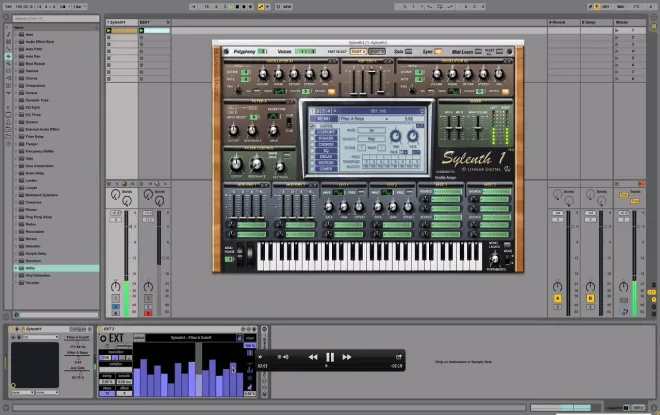Adjust the Sylenth1 Main Volume mixer slider
Screen dimensions: 660x415
pyautogui.click(x=477, y=126)
